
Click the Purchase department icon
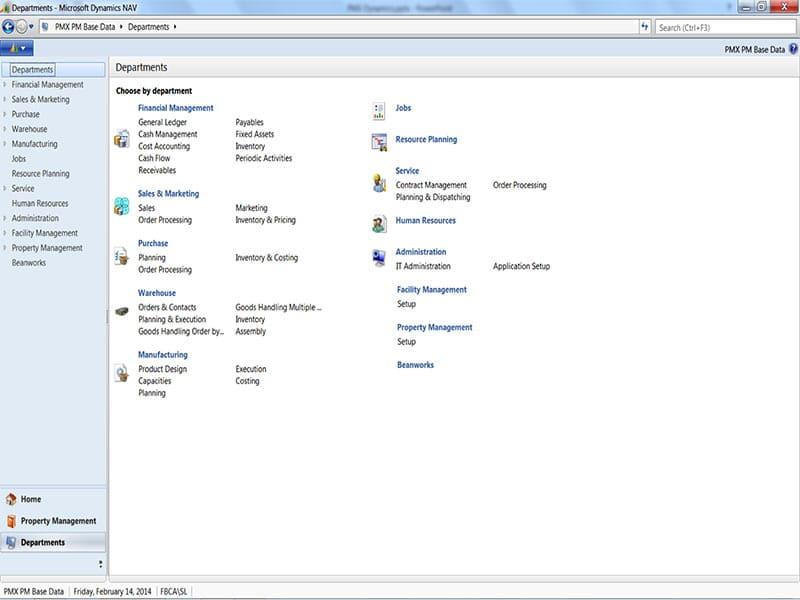click(x=121, y=256)
